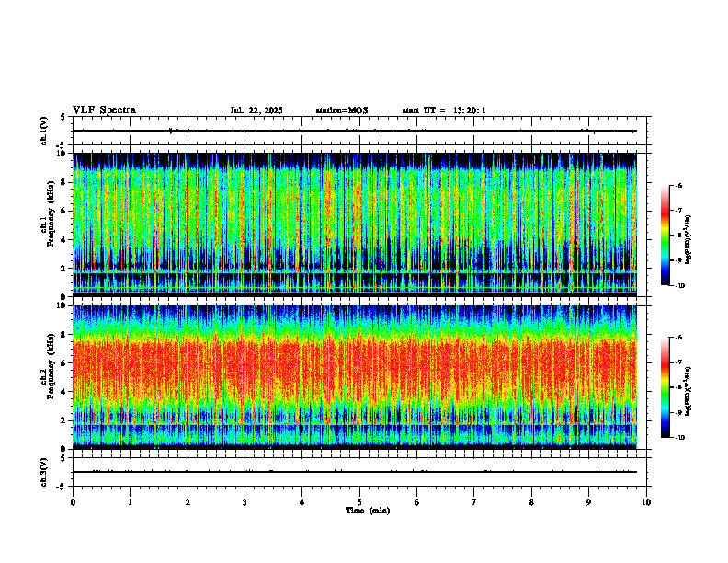
Task: Click the "VLF Spectra" plot title
Action: (x=104, y=110)
